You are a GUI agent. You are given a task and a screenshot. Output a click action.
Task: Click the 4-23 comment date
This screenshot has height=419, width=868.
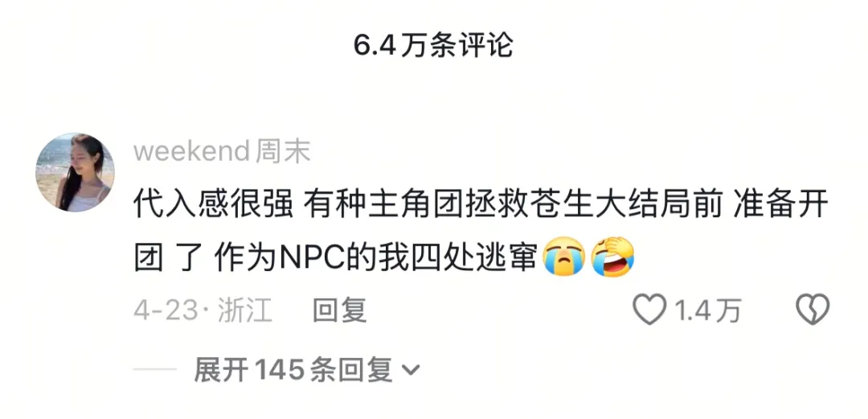click(x=166, y=310)
